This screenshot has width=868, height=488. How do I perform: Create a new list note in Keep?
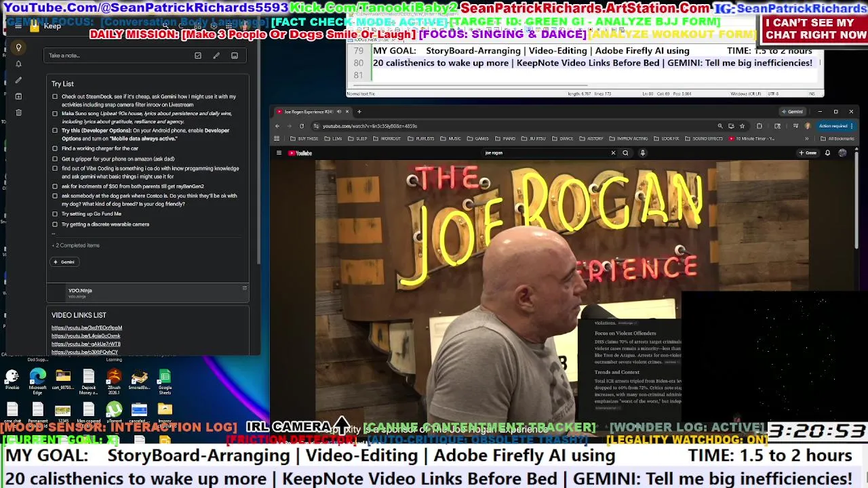(x=198, y=56)
